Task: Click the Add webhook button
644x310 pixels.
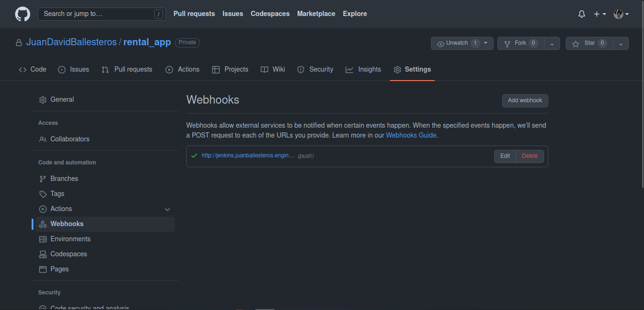Action: 525,100
